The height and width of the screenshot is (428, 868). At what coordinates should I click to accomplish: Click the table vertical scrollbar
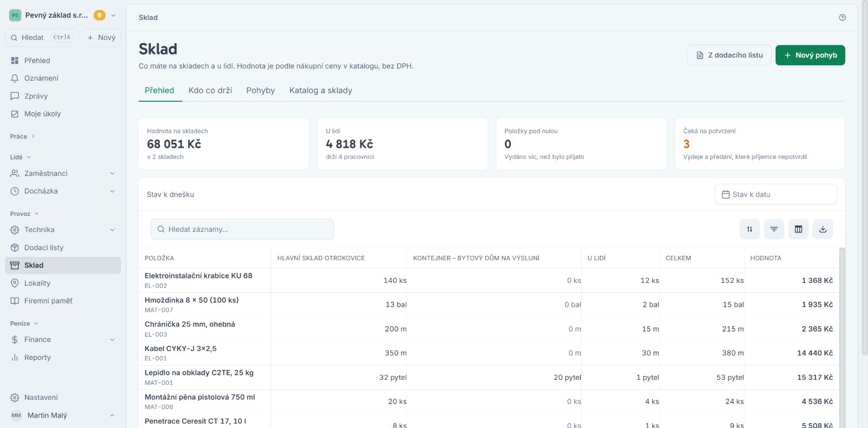tap(842, 338)
